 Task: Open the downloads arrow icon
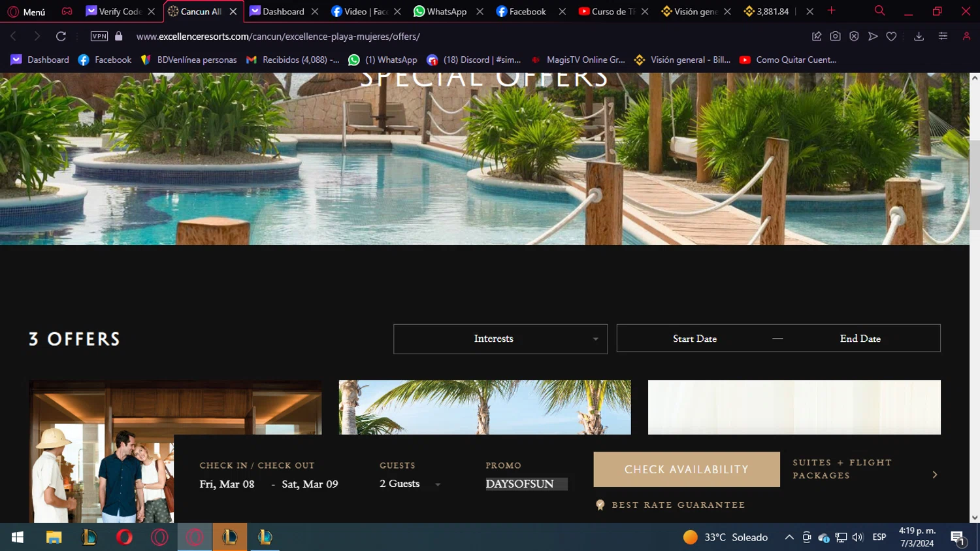(x=919, y=37)
